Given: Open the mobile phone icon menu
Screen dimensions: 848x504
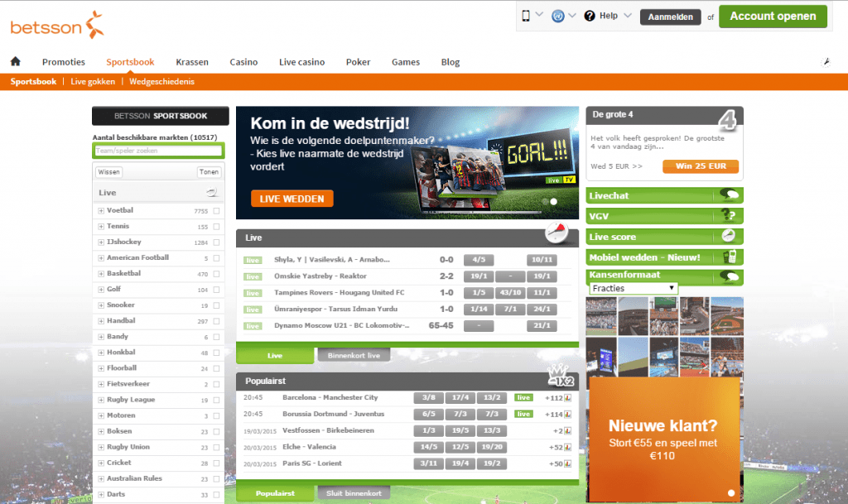Looking at the screenshot, I should click(526, 16).
